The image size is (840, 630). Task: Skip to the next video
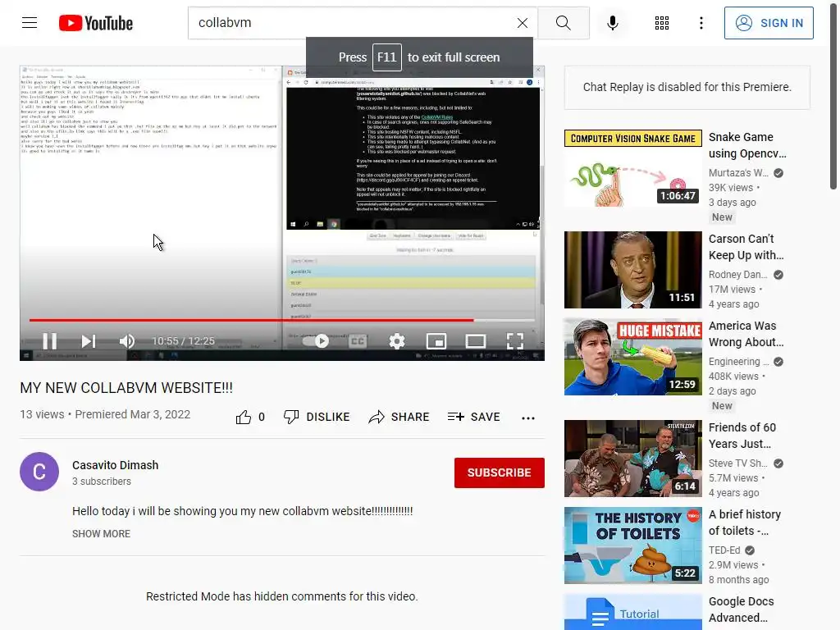pos(89,341)
